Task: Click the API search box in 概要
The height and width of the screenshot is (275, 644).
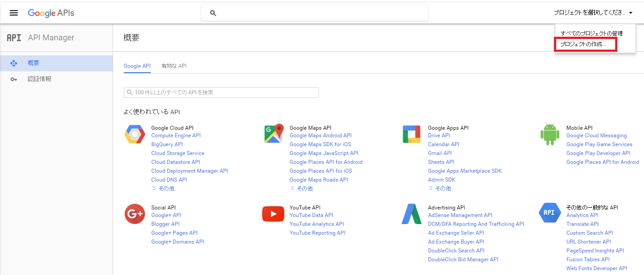Action: (221, 93)
